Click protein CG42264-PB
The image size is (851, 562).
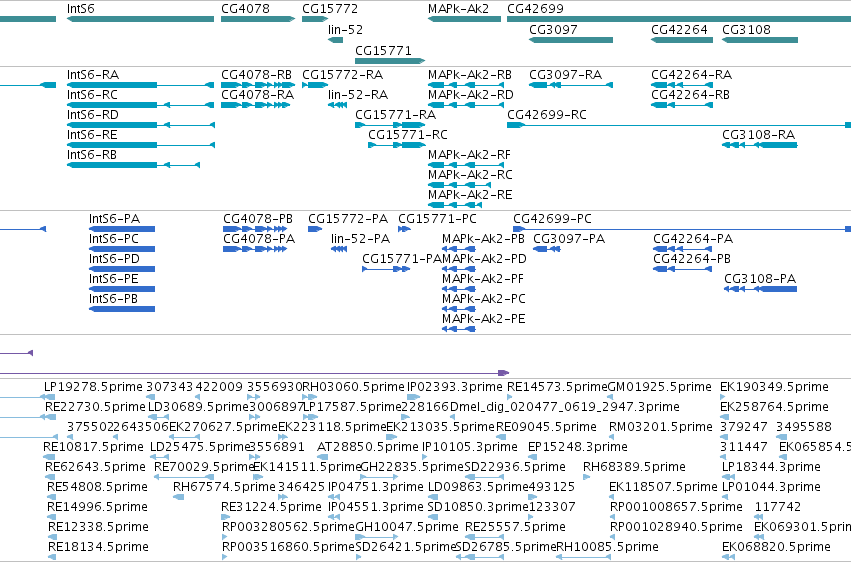point(692,259)
